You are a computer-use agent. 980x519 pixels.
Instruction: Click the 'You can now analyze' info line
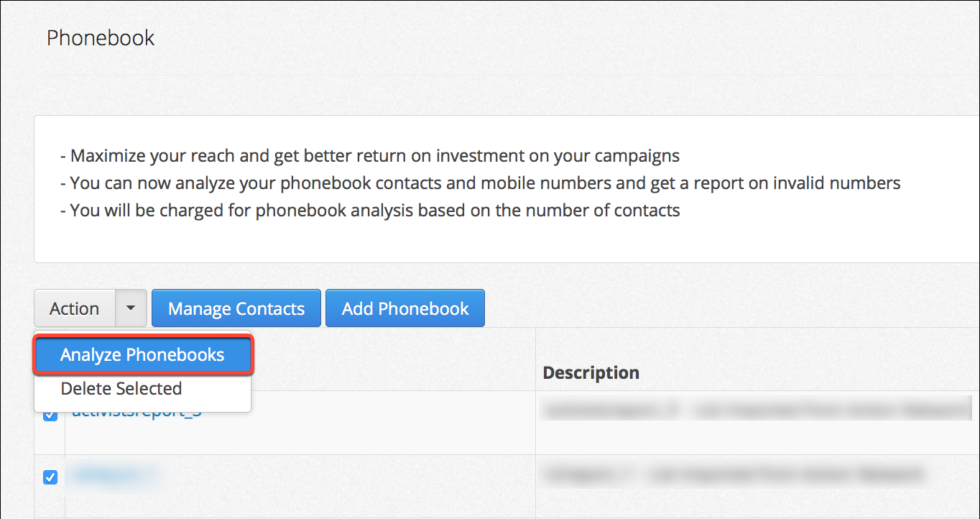coord(480,183)
